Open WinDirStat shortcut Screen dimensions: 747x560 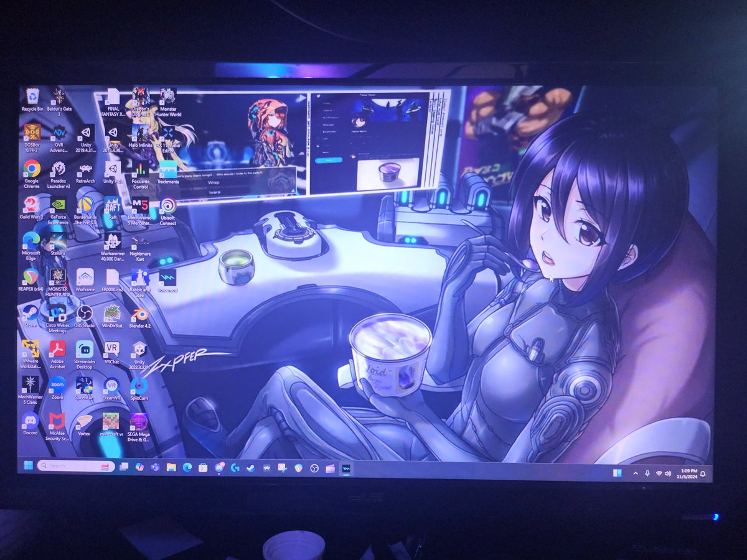(x=113, y=315)
